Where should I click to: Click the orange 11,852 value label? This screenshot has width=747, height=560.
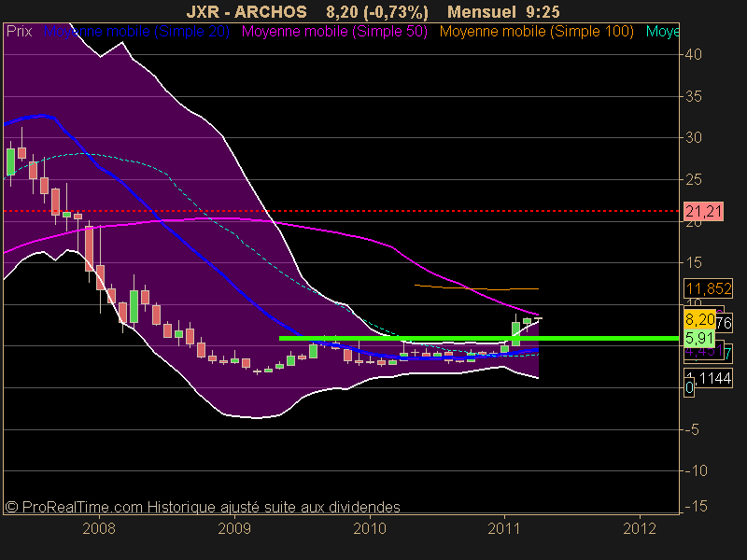click(x=708, y=288)
